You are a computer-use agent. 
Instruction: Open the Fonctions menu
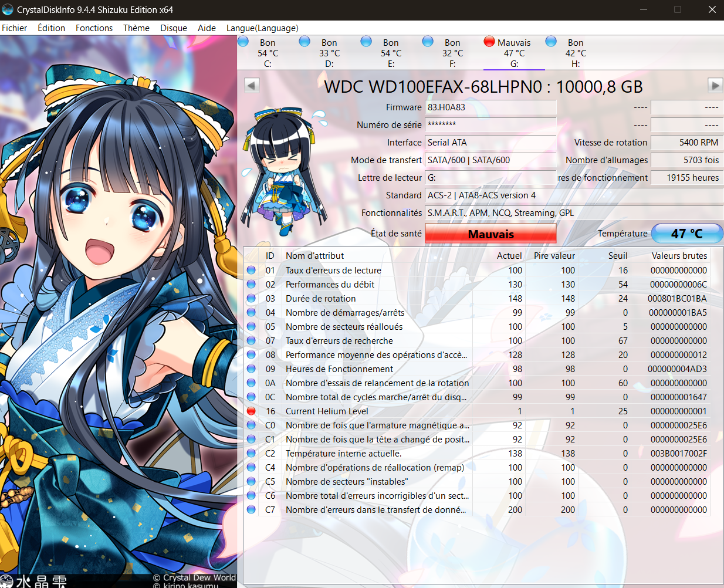click(94, 28)
